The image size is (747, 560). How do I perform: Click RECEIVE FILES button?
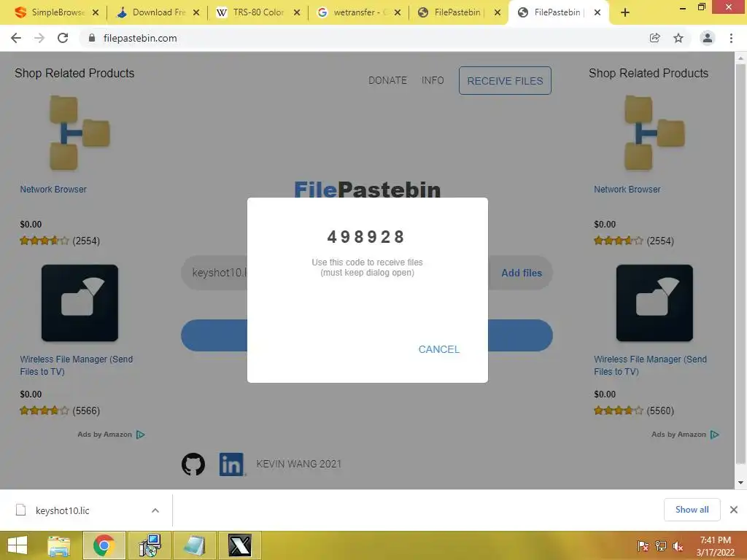click(505, 80)
